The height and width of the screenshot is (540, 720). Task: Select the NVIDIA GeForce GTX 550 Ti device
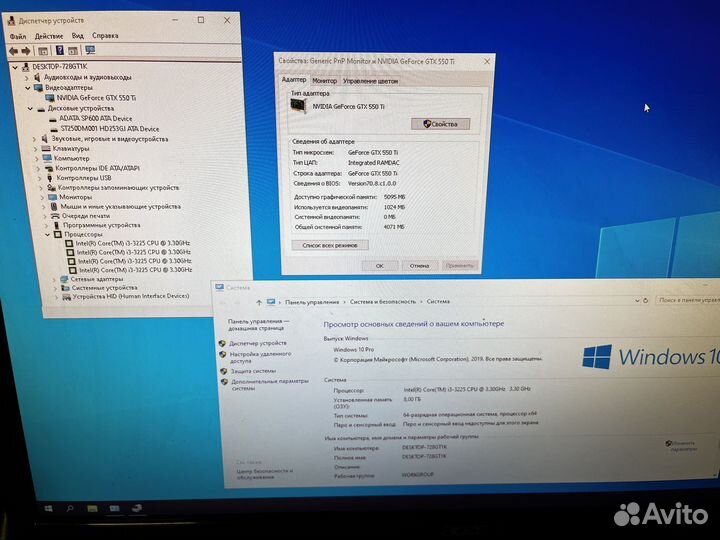tap(96, 98)
